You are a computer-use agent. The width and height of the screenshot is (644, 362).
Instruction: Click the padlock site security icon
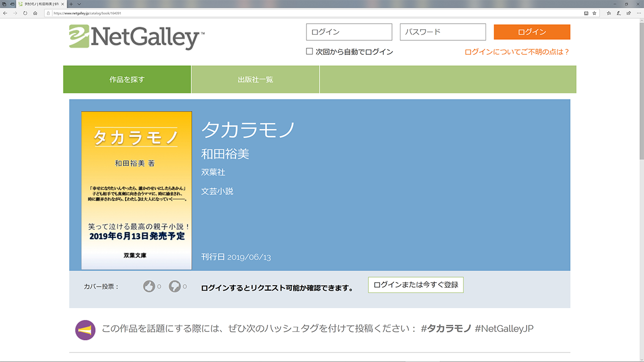[x=48, y=13]
